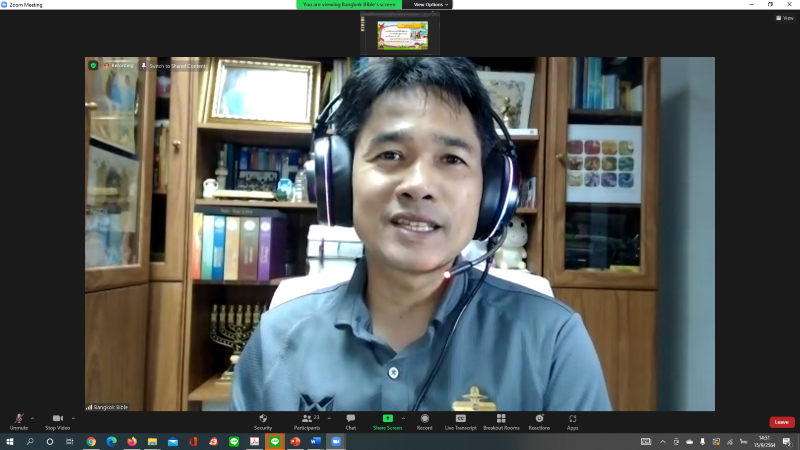Open the Participants panel
The width and height of the screenshot is (800, 450).
click(307, 422)
